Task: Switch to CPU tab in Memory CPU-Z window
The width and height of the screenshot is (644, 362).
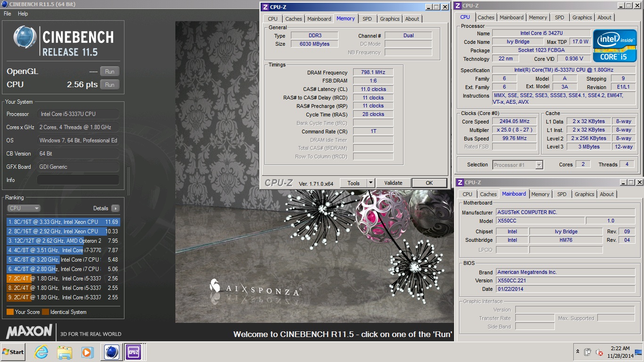Action: [272, 19]
